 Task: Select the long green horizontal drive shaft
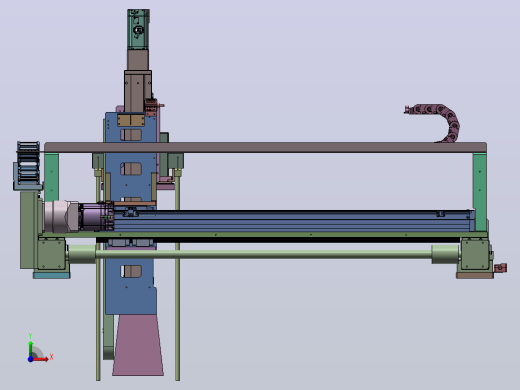[x=263, y=254]
